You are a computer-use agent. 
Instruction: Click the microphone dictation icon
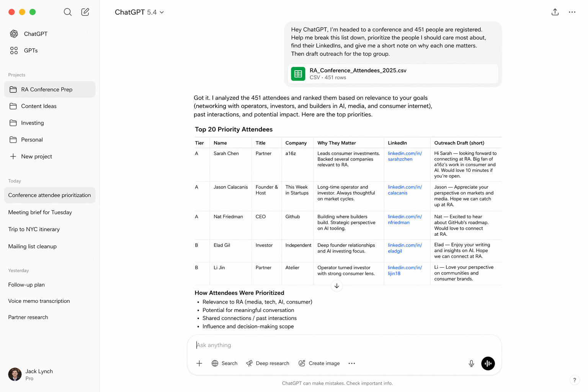(x=472, y=363)
